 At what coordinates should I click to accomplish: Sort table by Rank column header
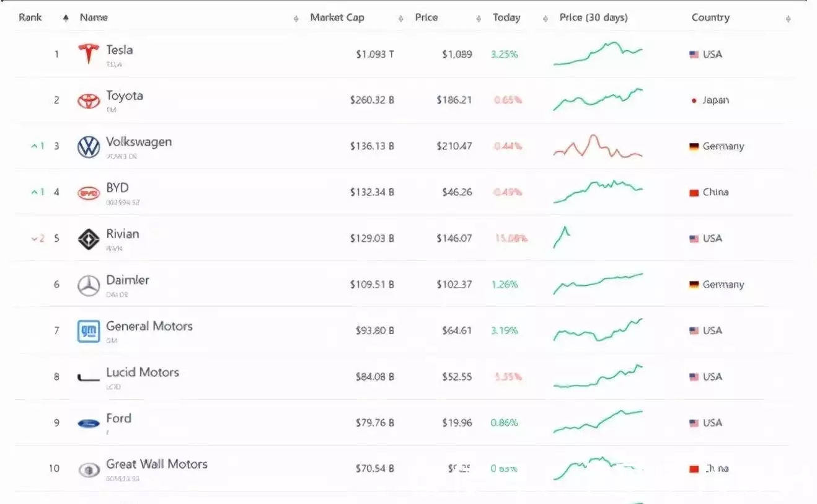pyautogui.click(x=30, y=17)
